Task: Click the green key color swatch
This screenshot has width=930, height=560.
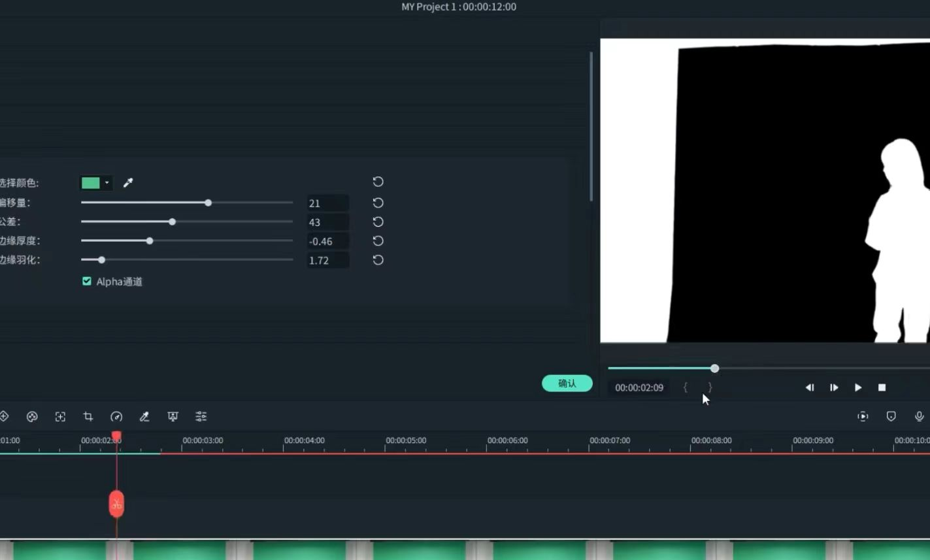Action: coord(91,183)
